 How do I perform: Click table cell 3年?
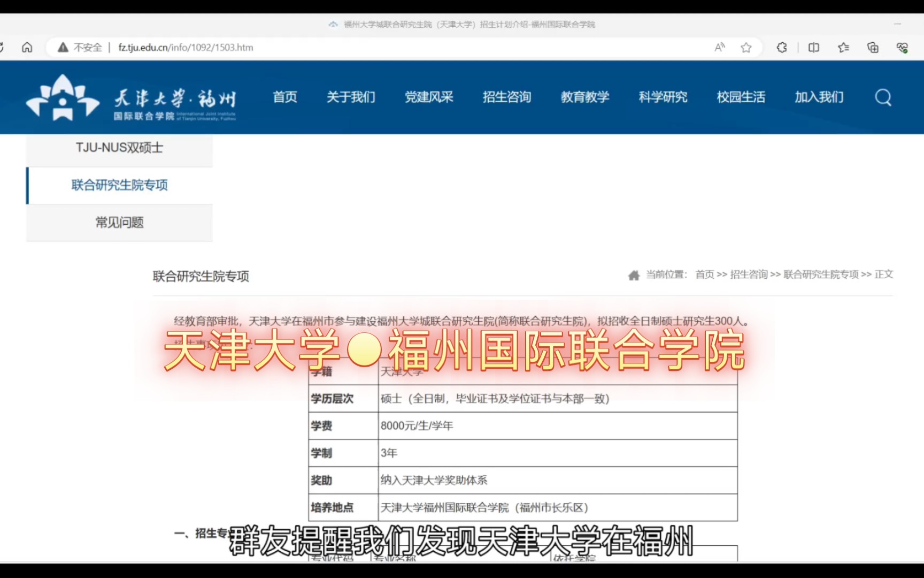558,453
